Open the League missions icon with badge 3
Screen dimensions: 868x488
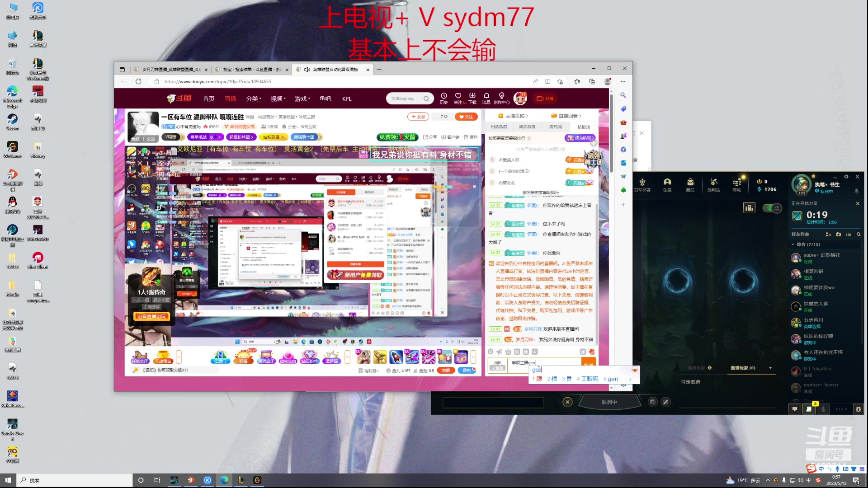[x=809, y=409]
